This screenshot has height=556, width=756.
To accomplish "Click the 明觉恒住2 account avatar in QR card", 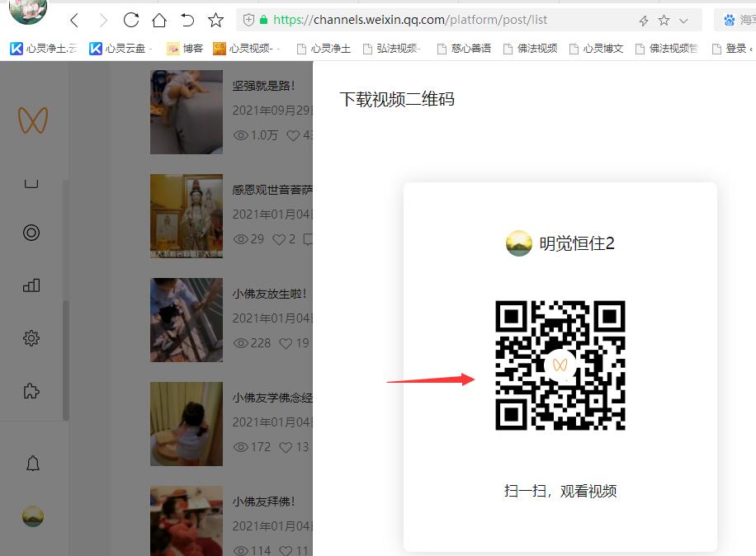I will coord(519,243).
